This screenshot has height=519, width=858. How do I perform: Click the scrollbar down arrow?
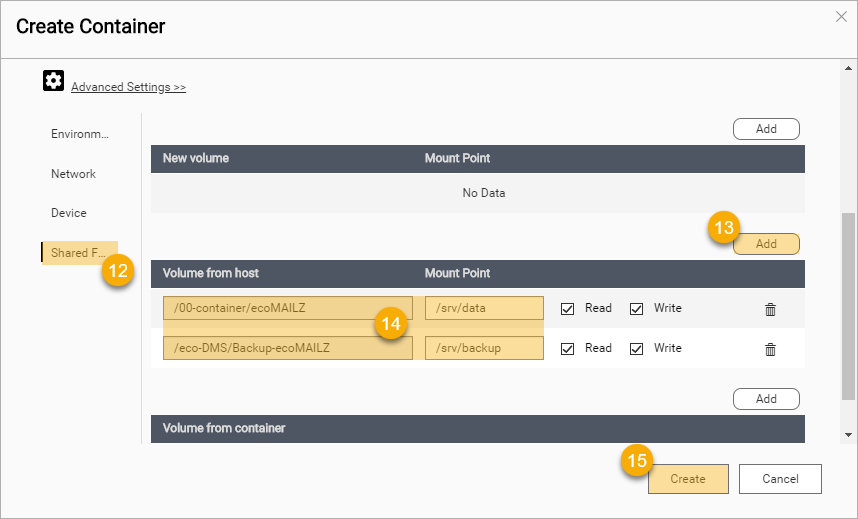pyautogui.click(x=848, y=435)
